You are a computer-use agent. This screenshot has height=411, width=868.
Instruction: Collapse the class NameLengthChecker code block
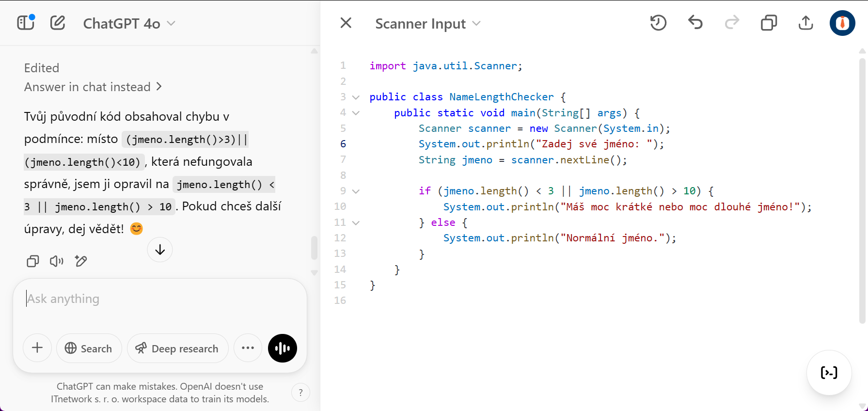(x=356, y=97)
